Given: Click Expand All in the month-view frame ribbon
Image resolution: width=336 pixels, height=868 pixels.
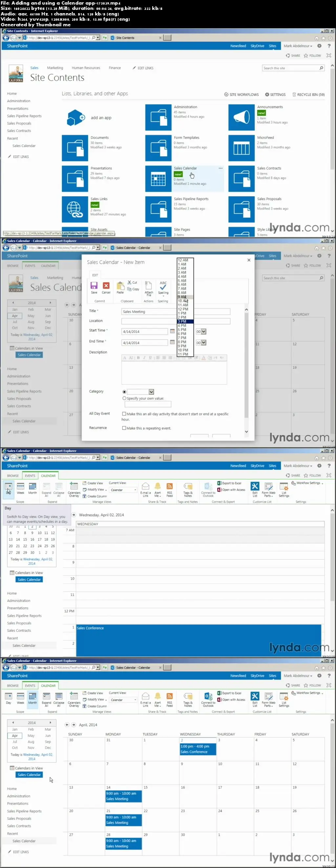Looking at the screenshot, I should click(x=47, y=699).
